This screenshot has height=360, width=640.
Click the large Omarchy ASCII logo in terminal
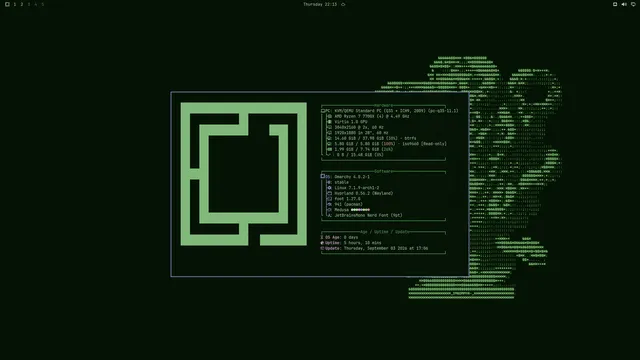click(x=244, y=174)
